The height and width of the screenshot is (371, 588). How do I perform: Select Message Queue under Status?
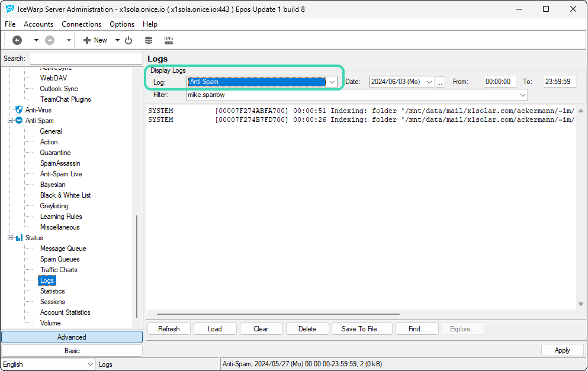click(63, 249)
